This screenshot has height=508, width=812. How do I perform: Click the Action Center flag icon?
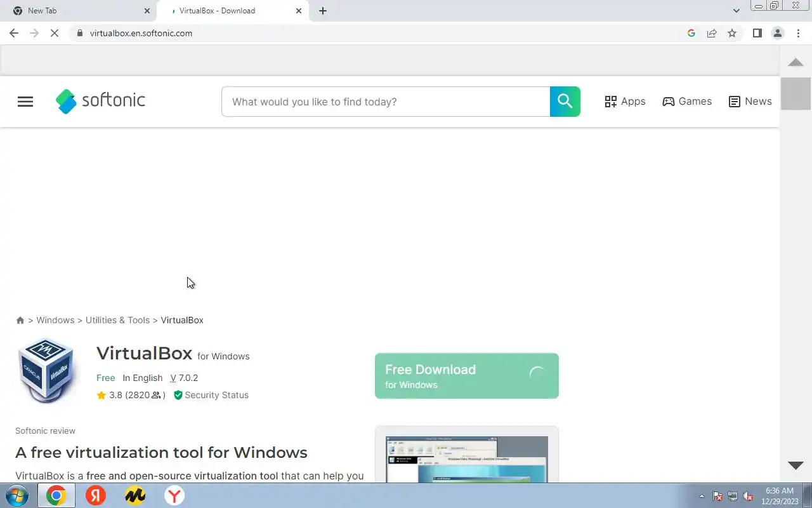(717, 496)
